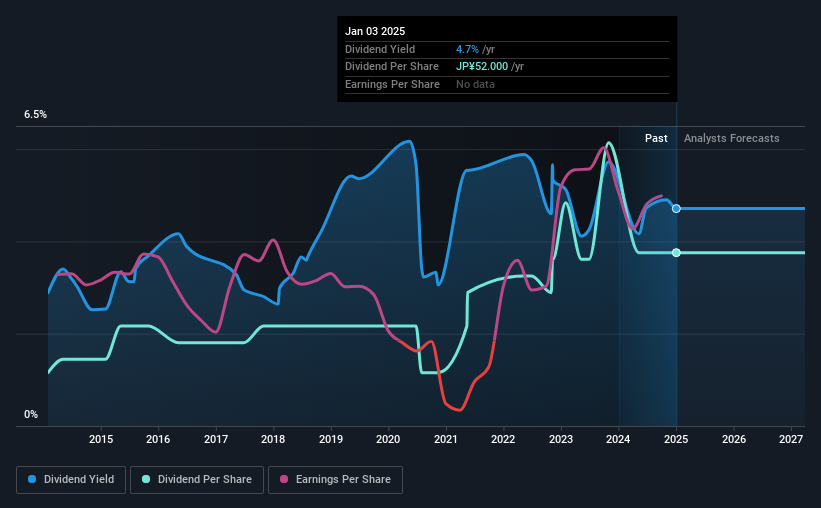Click the 2016 x-axis label
Screen dimensions: 821x508
(x=158, y=439)
